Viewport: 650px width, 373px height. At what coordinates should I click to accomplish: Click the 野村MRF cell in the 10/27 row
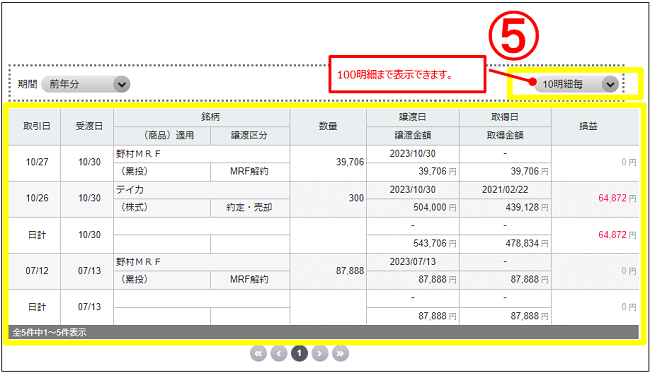pyautogui.click(x=201, y=154)
